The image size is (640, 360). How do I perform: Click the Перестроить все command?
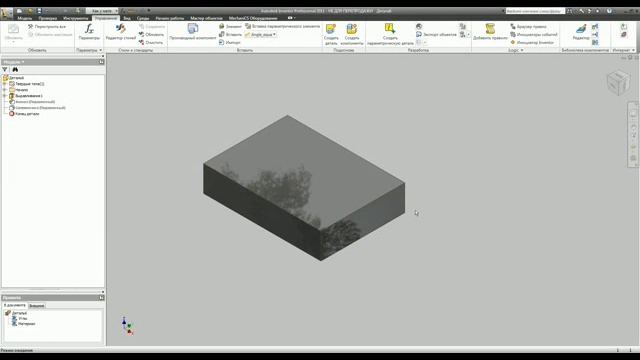pos(47,27)
